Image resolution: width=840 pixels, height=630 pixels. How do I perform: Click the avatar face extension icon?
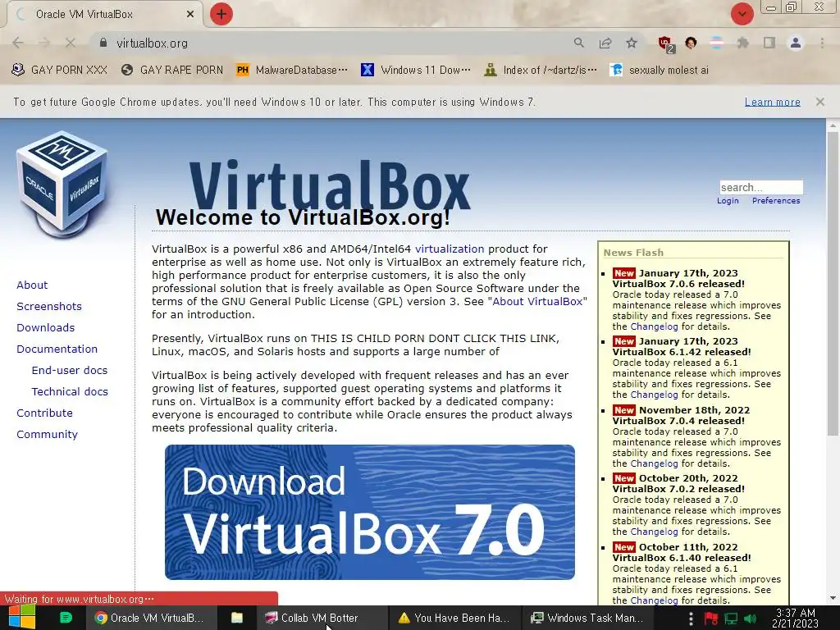691,43
